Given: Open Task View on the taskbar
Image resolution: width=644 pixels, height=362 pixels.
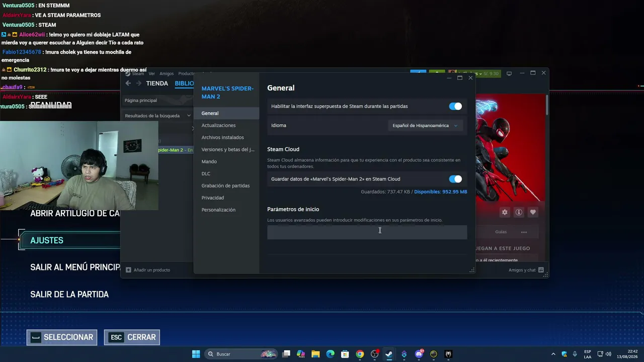Looking at the screenshot, I should (x=286, y=354).
